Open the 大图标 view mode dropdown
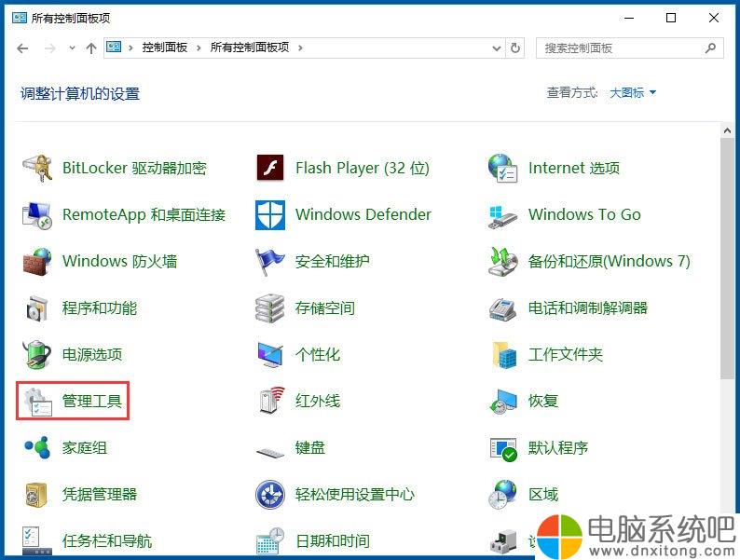This screenshot has width=740, height=560. (633, 92)
